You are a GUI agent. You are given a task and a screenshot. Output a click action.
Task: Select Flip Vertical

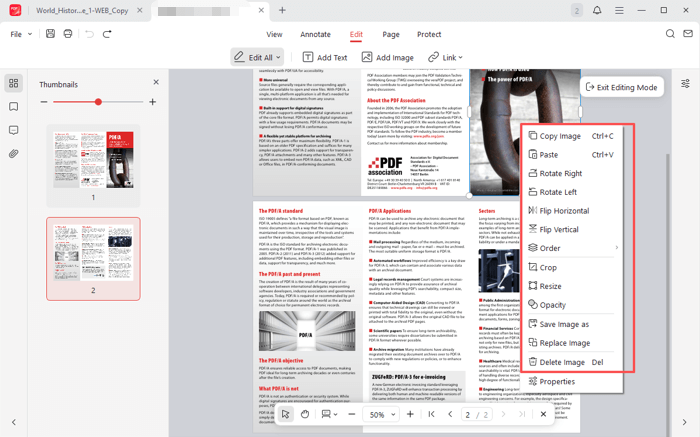[x=572, y=229]
